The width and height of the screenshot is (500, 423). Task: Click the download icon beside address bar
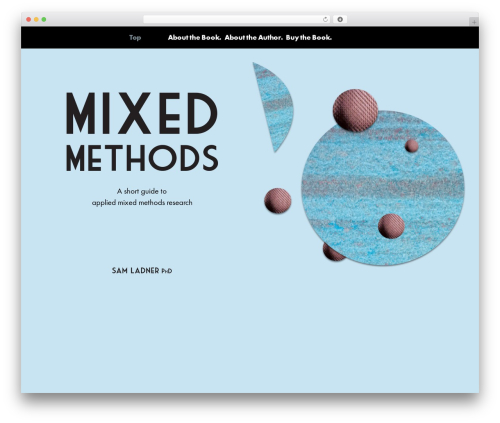point(340,20)
